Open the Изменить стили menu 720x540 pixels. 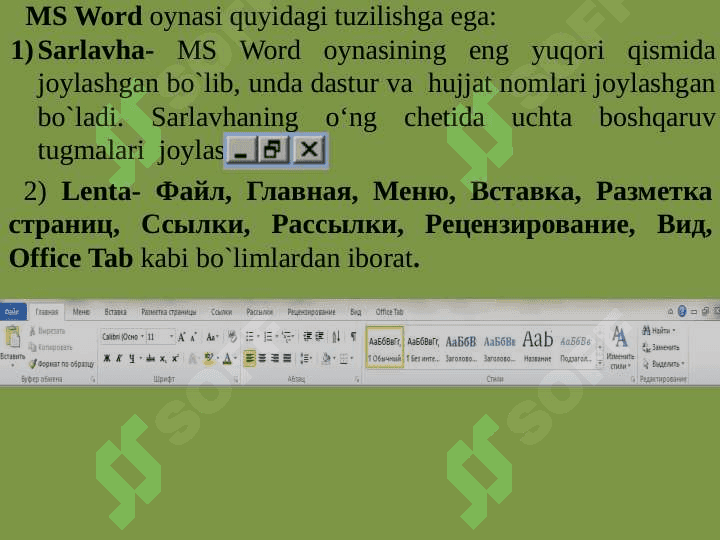point(620,348)
